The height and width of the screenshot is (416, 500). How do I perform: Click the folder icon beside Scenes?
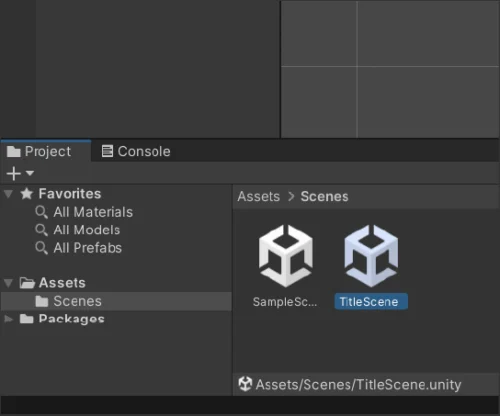(42, 301)
